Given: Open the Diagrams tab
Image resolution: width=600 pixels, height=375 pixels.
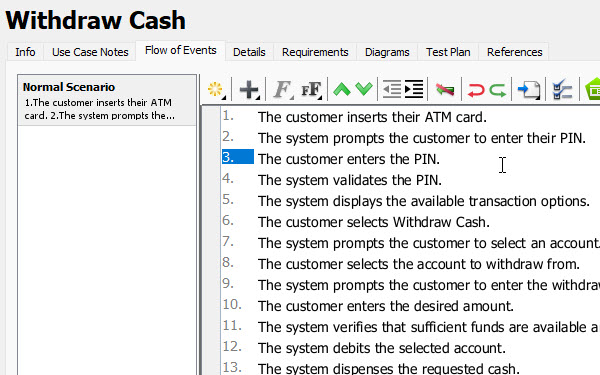Looking at the screenshot, I should 387,52.
